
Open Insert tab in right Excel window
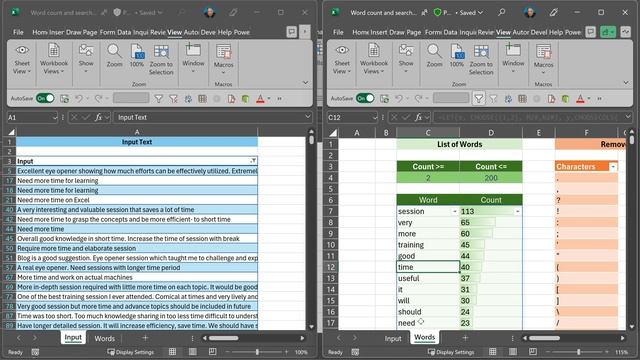(379, 32)
